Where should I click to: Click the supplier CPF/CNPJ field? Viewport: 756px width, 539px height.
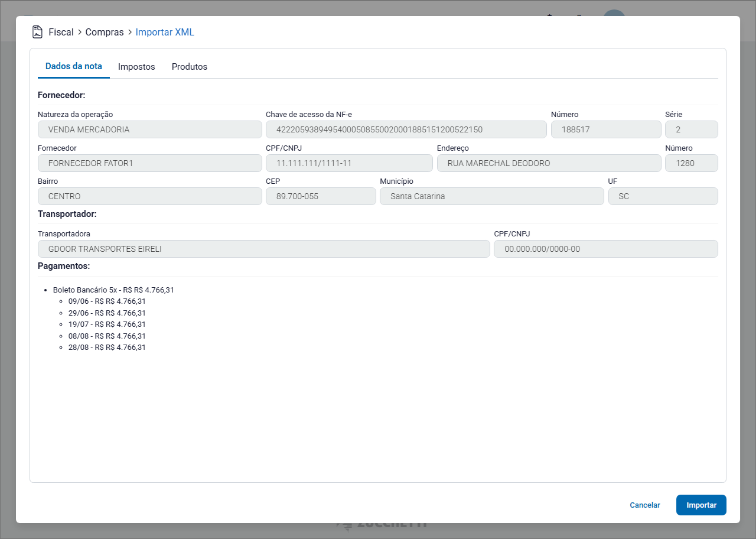click(349, 163)
